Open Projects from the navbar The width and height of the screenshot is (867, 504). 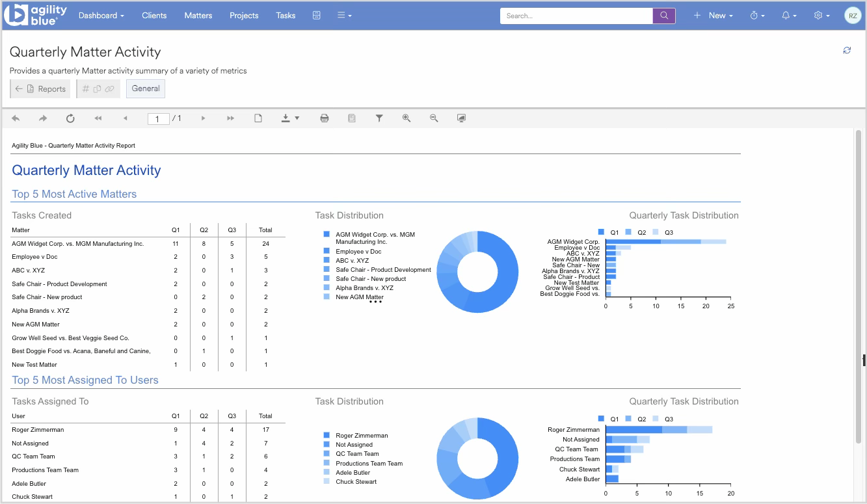coord(244,16)
